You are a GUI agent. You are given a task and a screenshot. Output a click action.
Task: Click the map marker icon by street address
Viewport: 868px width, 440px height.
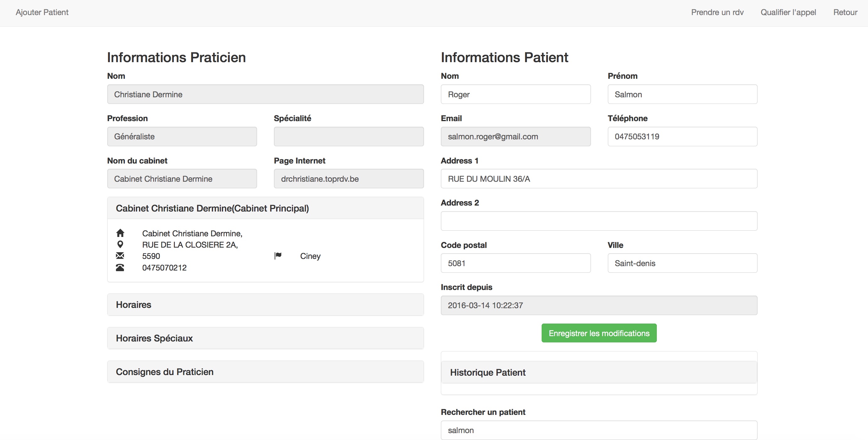120,244
